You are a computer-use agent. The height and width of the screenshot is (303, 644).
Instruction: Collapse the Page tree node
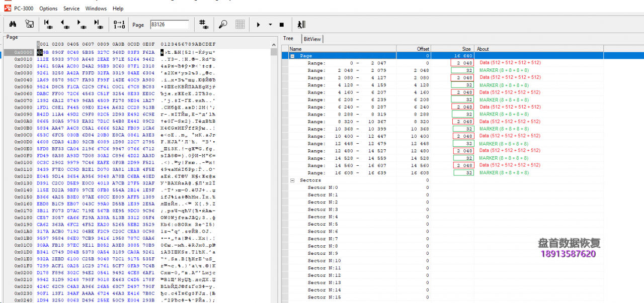tap(292, 56)
